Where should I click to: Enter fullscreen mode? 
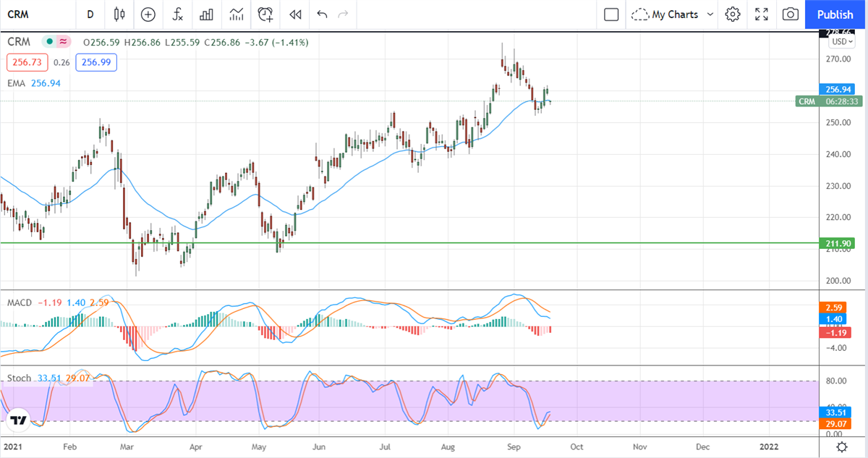coord(762,14)
